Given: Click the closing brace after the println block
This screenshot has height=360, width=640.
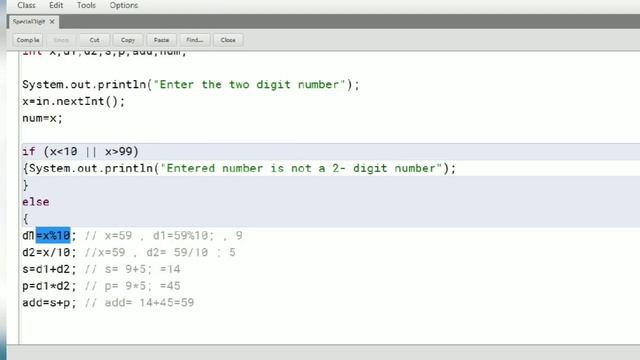Looking at the screenshot, I should [25, 185].
